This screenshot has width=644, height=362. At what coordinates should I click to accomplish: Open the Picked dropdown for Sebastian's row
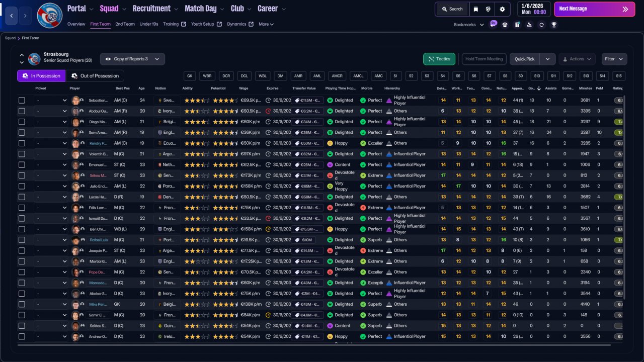coord(51,100)
